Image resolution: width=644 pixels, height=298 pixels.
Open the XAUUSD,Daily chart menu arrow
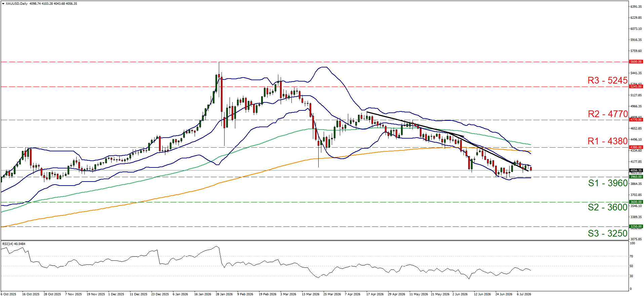click(3, 4)
